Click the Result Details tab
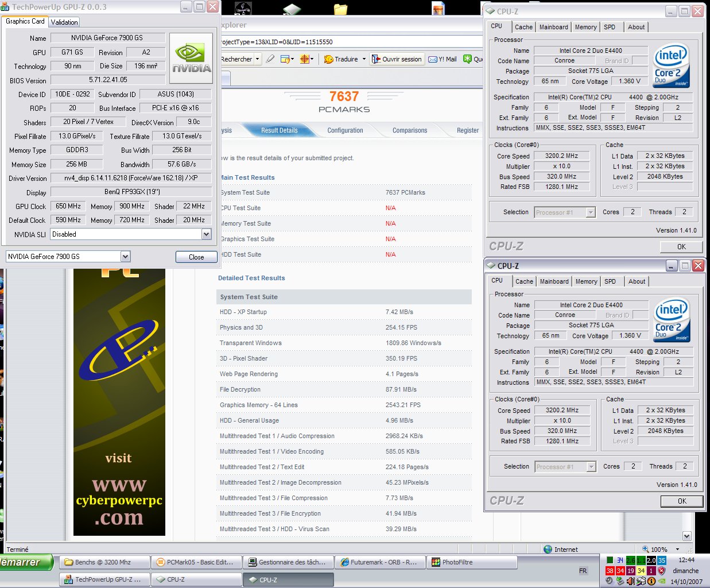This screenshot has width=710, height=588. [x=280, y=130]
